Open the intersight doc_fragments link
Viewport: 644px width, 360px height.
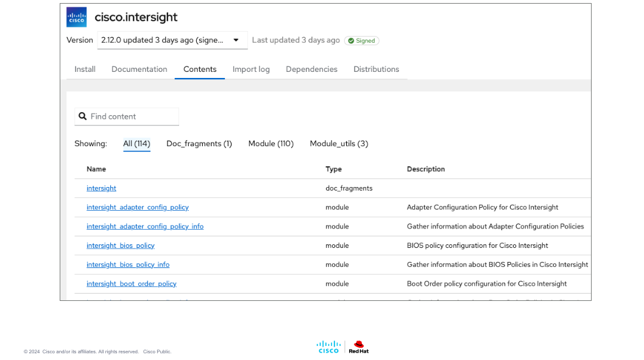pos(101,188)
